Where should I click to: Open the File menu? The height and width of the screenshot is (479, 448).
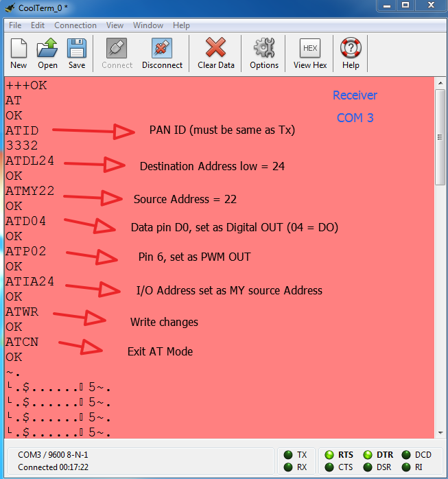(15, 25)
